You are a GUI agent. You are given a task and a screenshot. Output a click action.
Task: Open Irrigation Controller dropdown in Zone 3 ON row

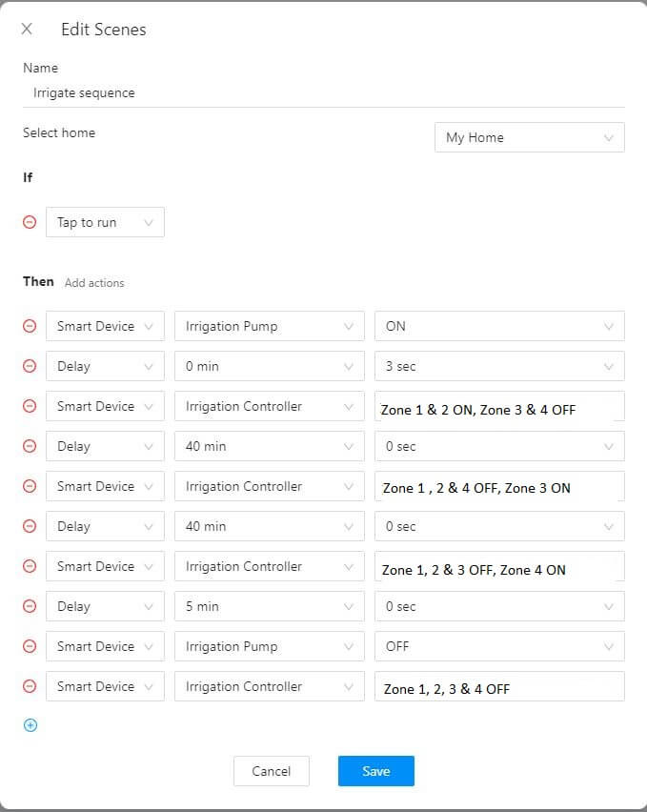[269, 486]
